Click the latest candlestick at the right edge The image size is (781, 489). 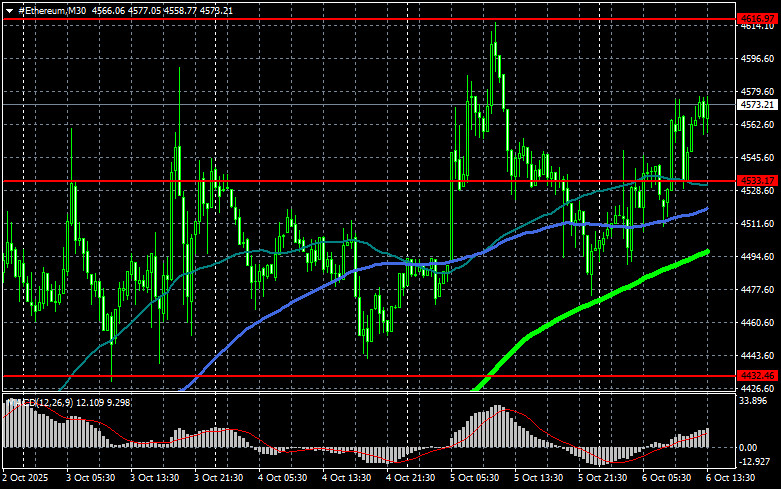(706, 108)
